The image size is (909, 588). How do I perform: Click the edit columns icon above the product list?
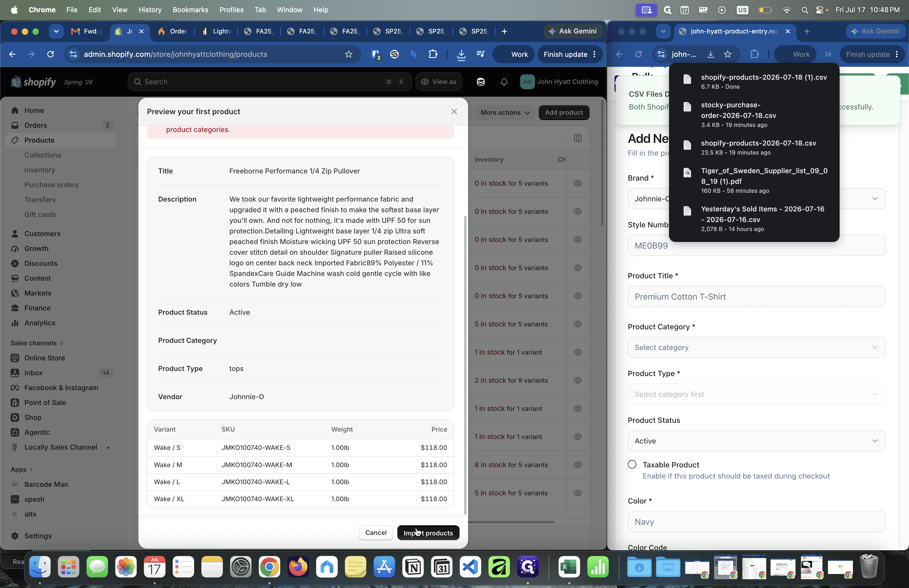[x=578, y=138]
